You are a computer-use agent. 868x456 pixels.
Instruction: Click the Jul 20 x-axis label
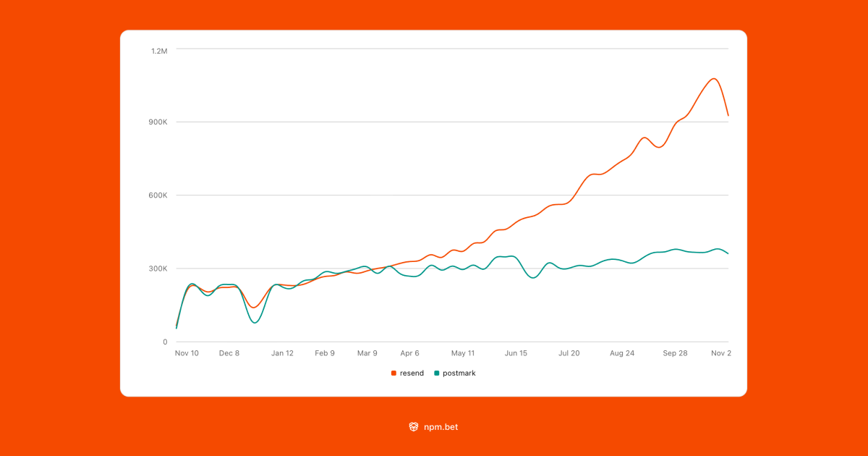coord(569,353)
